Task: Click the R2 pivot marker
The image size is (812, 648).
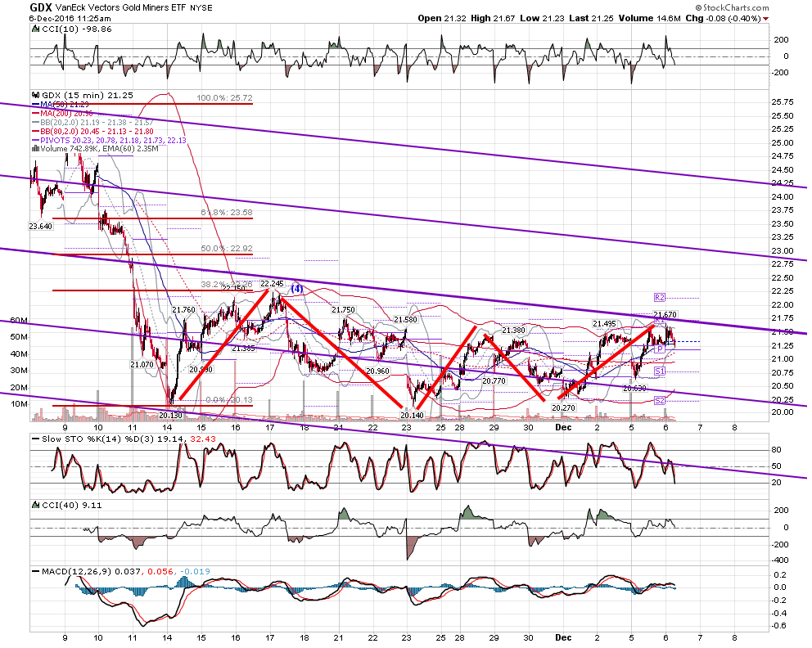Action: (x=659, y=298)
